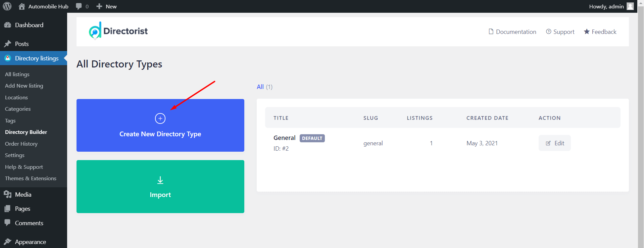The width and height of the screenshot is (644, 248).
Task: Click the ACTION column header
Action: pyautogui.click(x=550, y=118)
